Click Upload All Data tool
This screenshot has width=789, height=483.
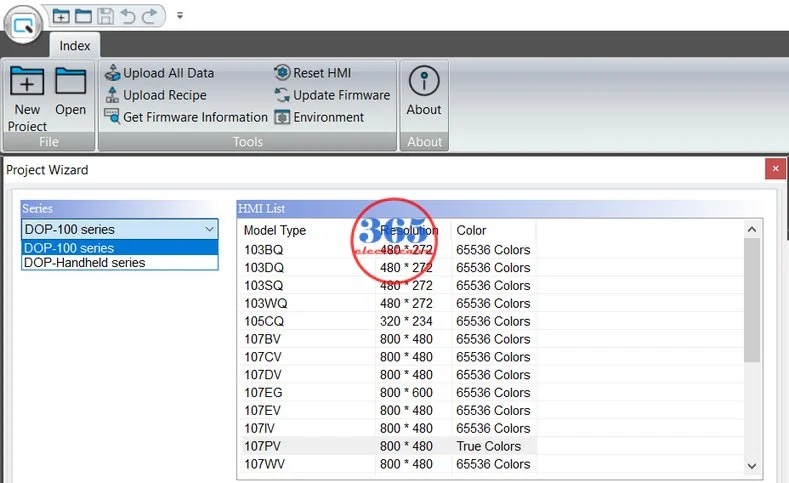[160, 73]
